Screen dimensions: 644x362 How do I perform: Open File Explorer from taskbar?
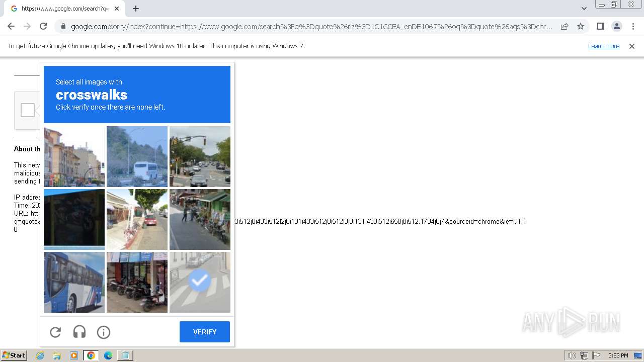point(57,355)
